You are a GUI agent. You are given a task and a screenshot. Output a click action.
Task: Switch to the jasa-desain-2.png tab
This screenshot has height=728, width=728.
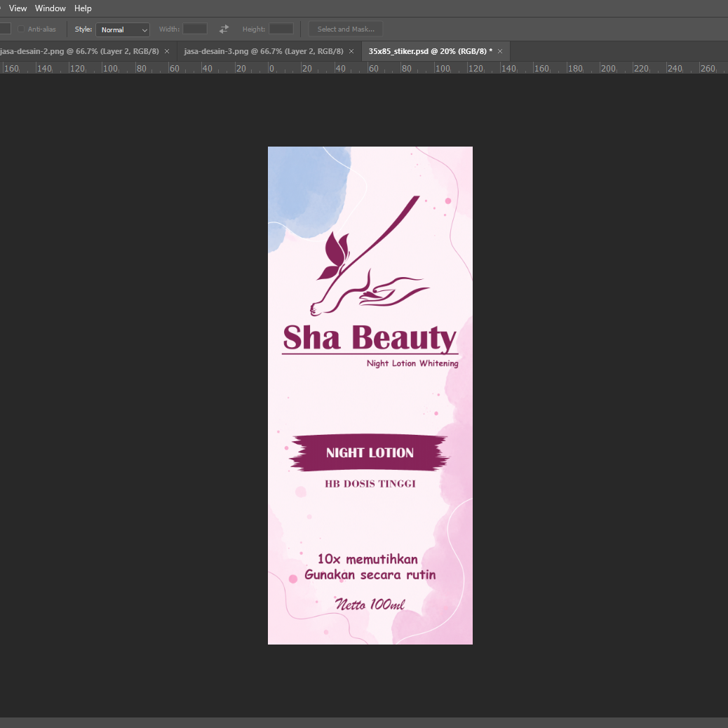(79, 51)
